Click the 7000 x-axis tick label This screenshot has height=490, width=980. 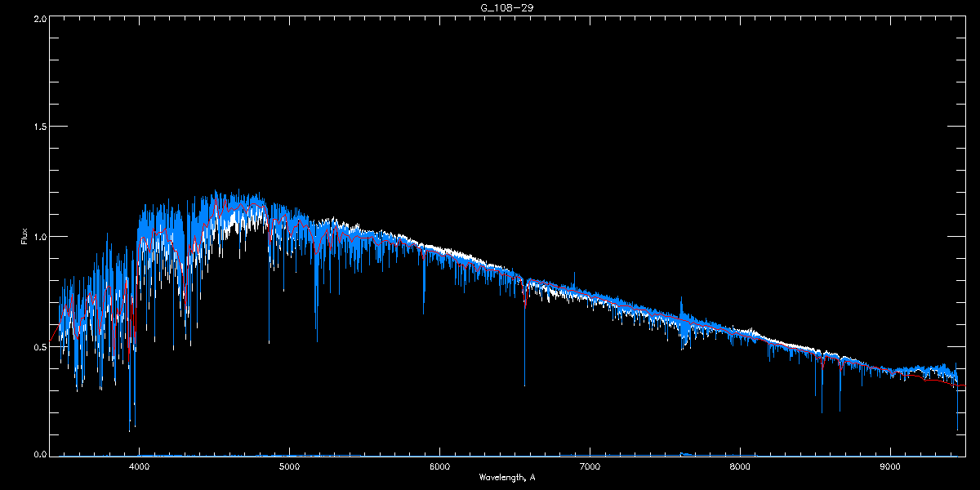[590, 467]
